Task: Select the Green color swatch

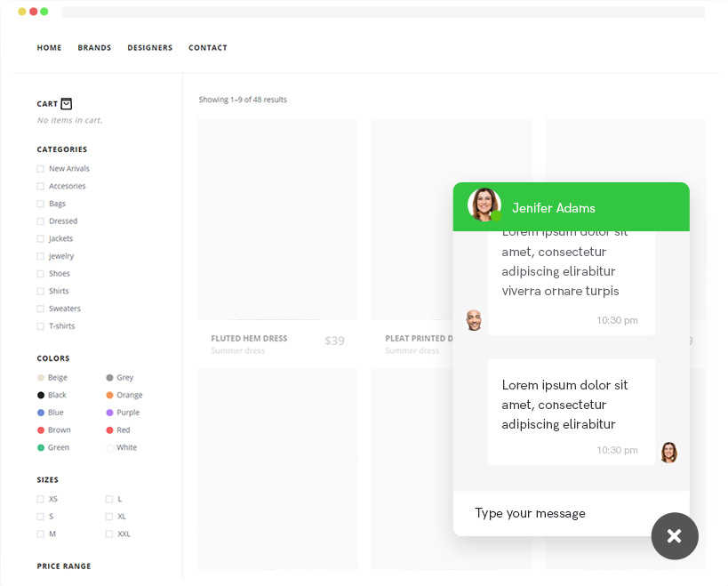Action: [x=41, y=447]
